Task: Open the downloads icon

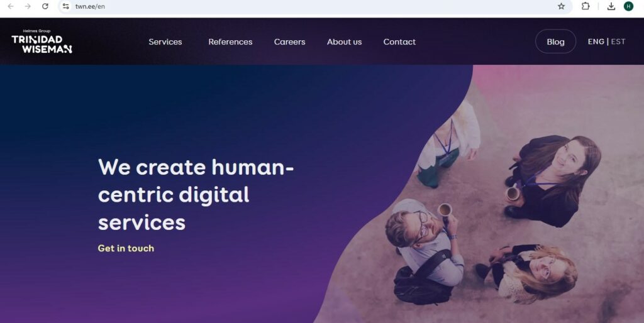Action: pos(611,6)
